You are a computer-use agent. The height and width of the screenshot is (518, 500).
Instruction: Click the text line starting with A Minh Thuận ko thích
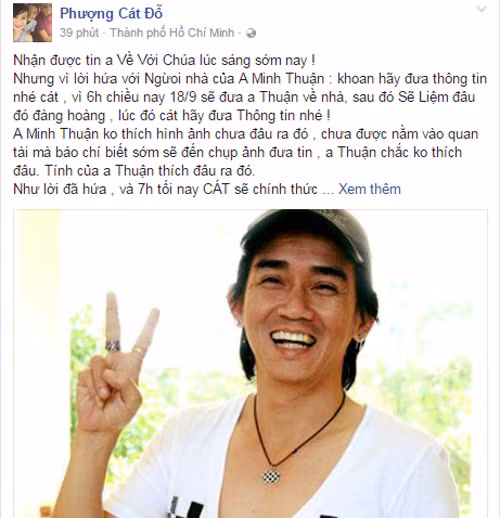[246, 134]
